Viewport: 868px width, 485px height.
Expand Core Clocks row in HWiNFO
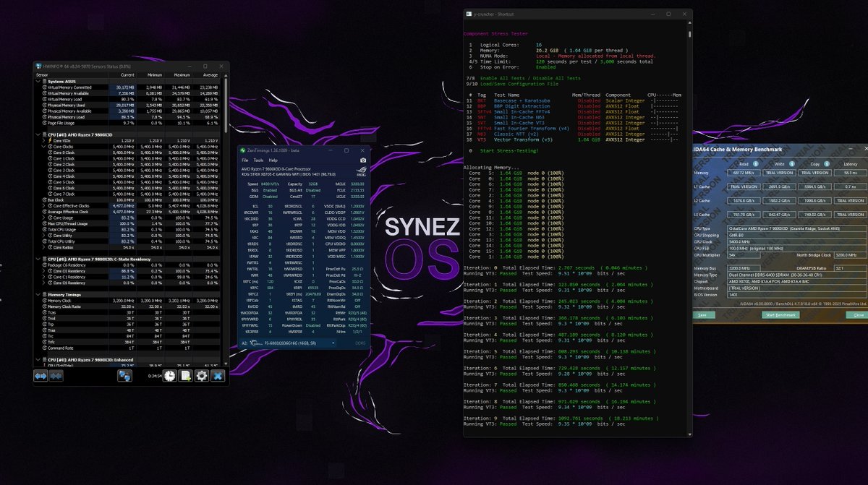[43, 147]
